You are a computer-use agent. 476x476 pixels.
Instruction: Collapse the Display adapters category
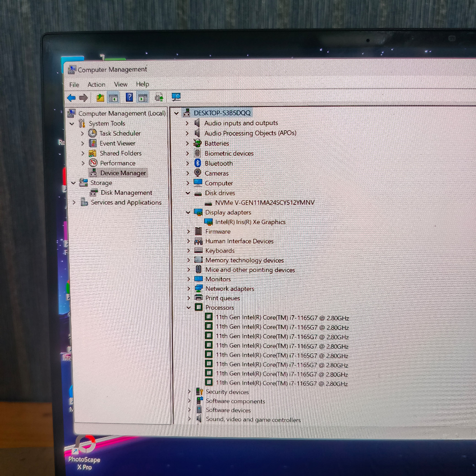pos(188,212)
